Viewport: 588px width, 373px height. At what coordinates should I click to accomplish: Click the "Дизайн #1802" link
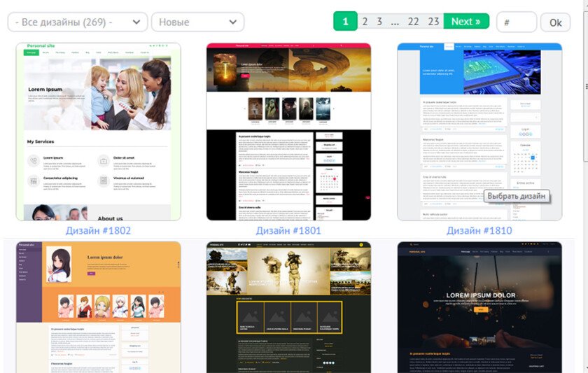click(x=98, y=230)
